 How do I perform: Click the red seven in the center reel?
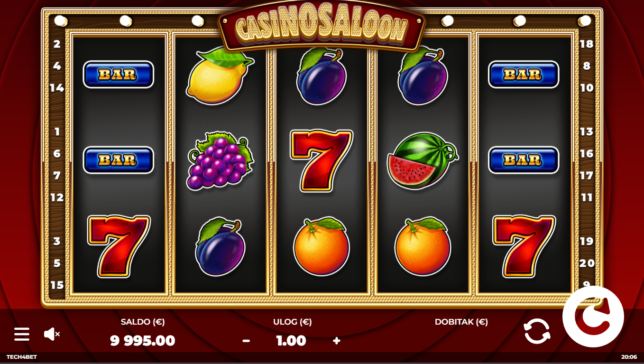tap(321, 161)
